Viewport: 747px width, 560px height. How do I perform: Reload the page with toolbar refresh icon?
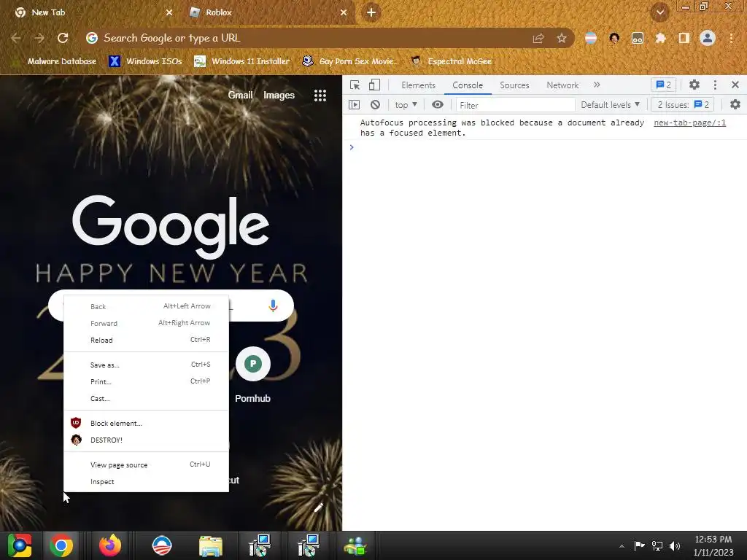tap(63, 38)
